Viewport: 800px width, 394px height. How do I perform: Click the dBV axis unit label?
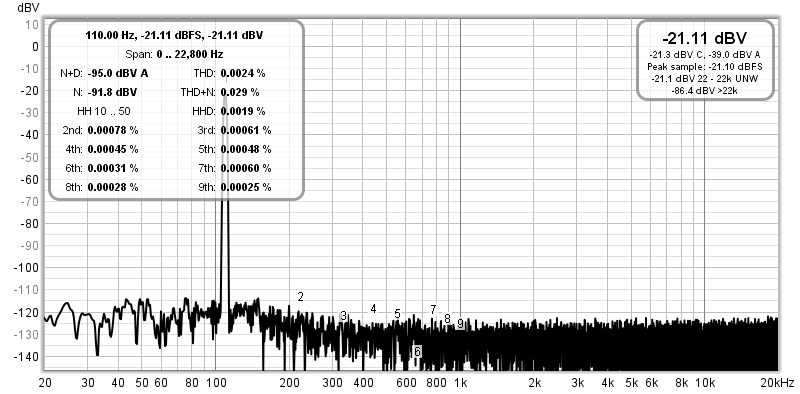click(28, 8)
